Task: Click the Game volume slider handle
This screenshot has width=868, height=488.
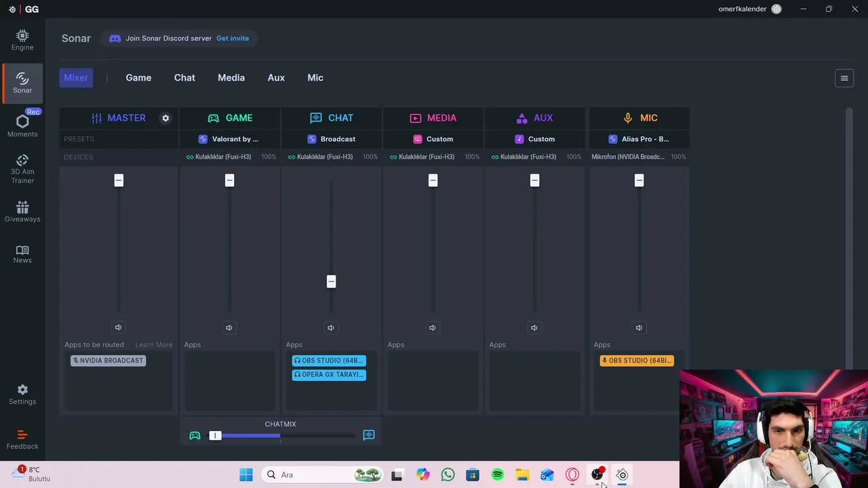Action: coord(229,180)
